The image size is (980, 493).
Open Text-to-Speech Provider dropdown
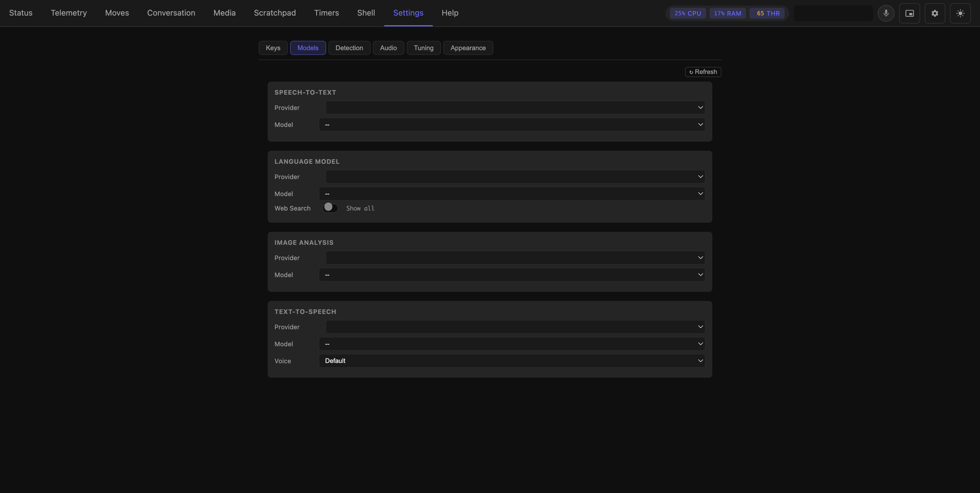515,327
